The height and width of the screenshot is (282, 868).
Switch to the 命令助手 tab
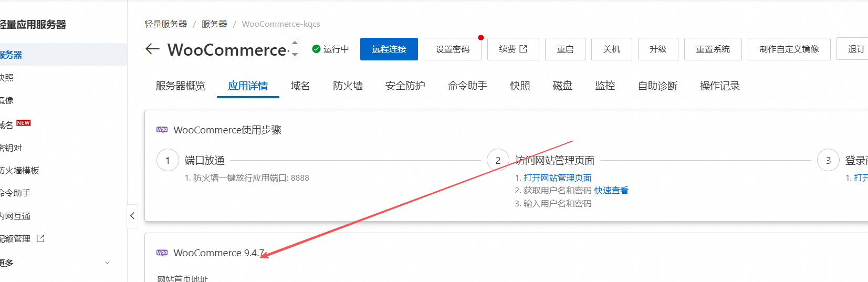tap(468, 86)
